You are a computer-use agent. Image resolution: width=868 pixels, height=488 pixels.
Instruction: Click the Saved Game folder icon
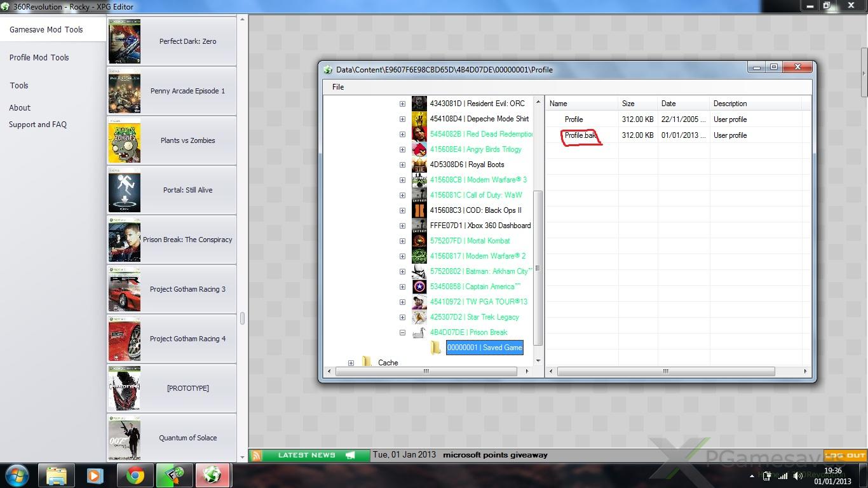pyautogui.click(x=435, y=348)
